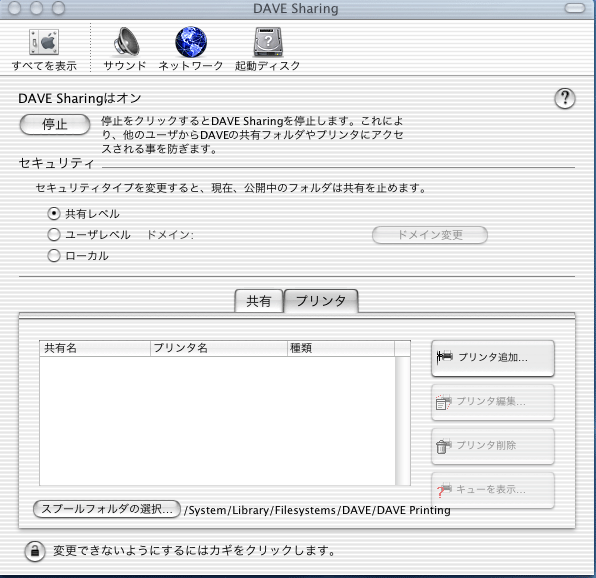Viewport: 596px width, 578px height.
Task: Click the round help question mark button
Action: coord(564,98)
